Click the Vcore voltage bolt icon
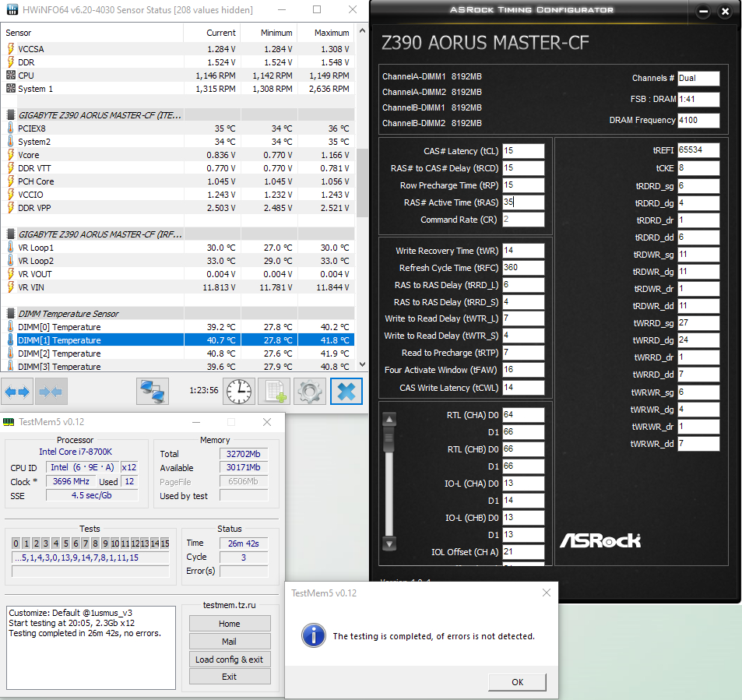The width and height of the screenshot is (742, 700). point(10,155)
